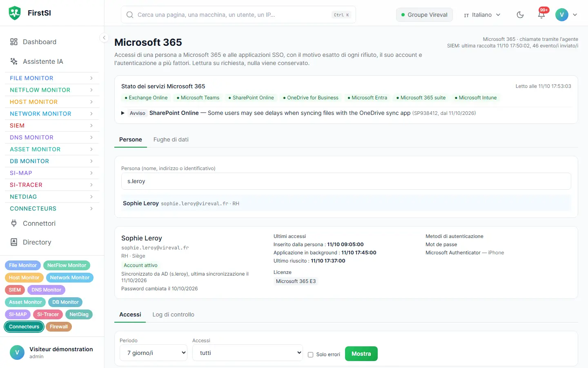This screenshot has height=368, width=588.
Task: Switch to the Fughe di dati tab
Action: pos(171,139)
